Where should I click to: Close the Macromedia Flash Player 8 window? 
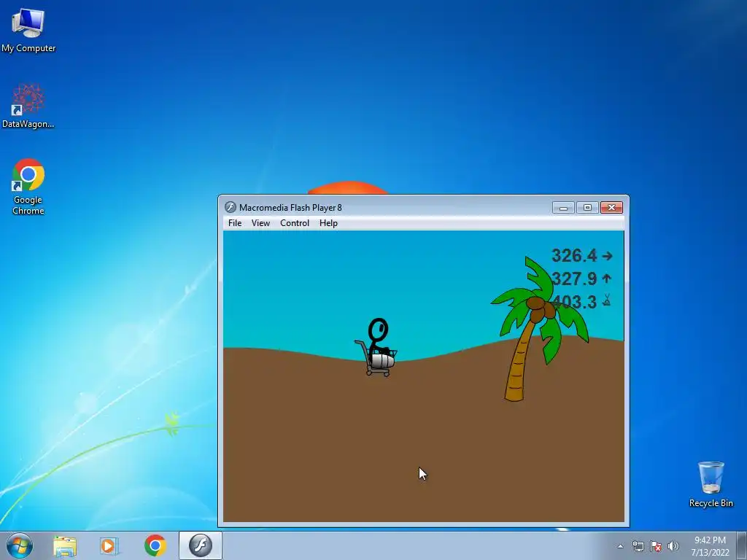612,207
